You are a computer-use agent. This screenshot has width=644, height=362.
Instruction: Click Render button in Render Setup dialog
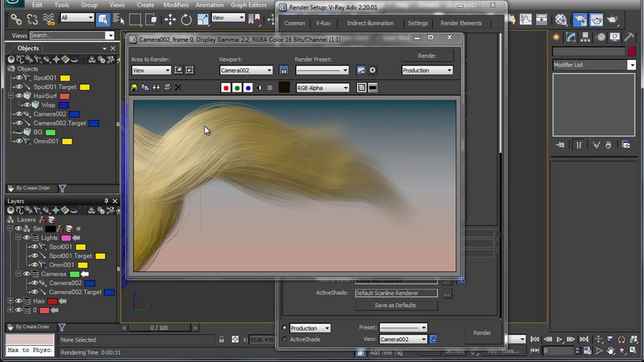482,333
